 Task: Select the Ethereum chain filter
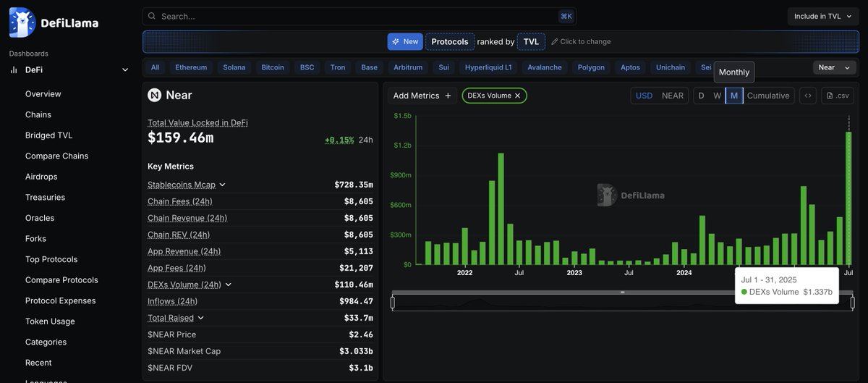(x=191, y=67)
